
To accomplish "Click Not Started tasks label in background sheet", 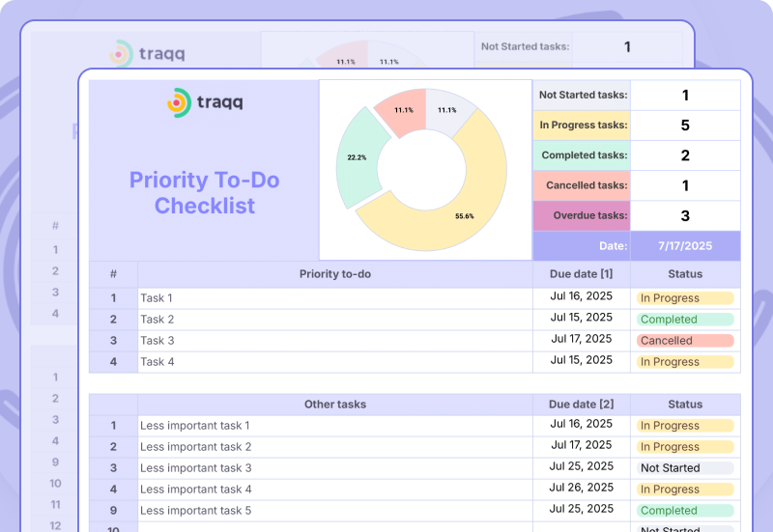I will (x=525, y=46).
